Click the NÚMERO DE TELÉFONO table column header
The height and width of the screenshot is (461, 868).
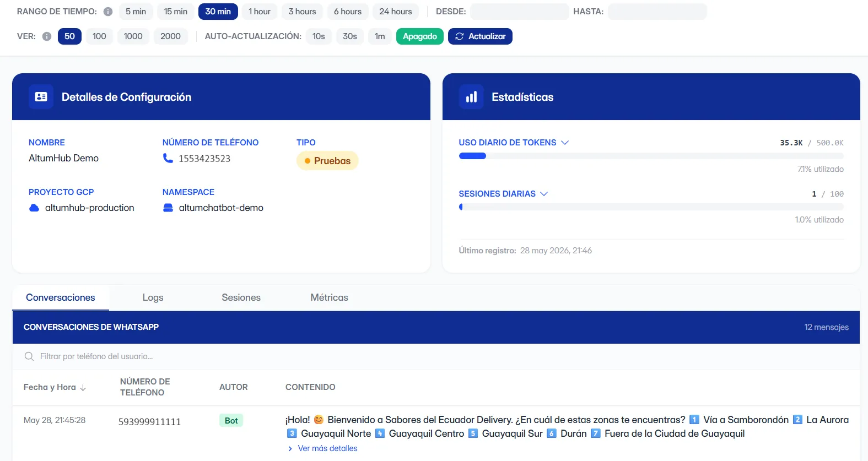[x=145, y=387]
